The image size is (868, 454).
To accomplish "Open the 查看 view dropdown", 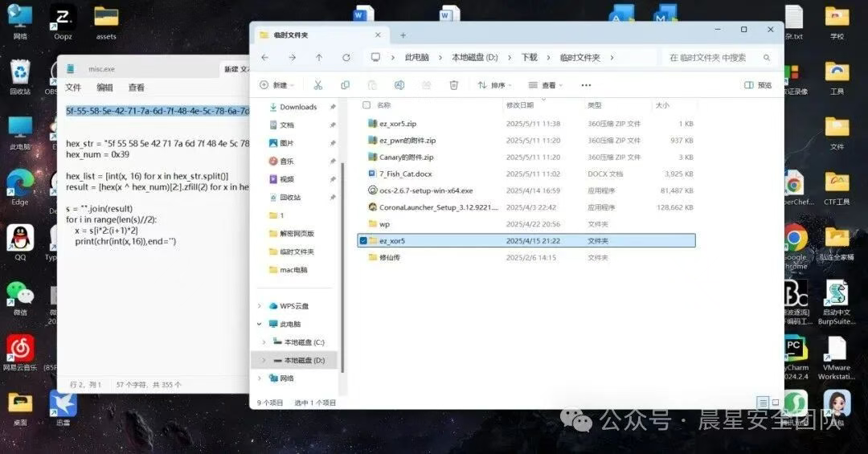I will (547, 85).
